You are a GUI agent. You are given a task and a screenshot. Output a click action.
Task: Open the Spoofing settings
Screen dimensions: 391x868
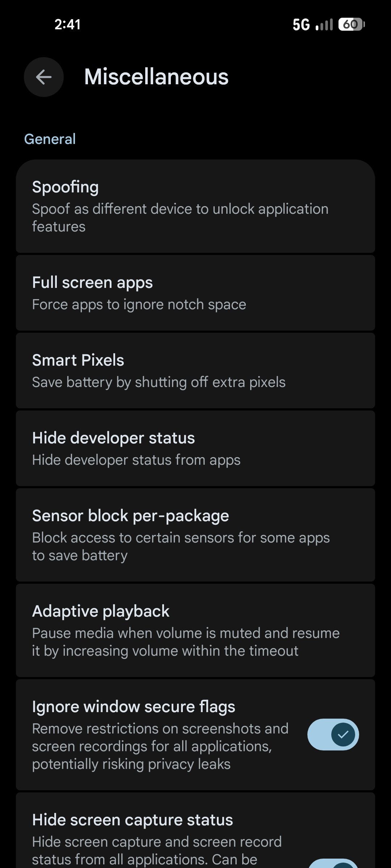point(195,206)
